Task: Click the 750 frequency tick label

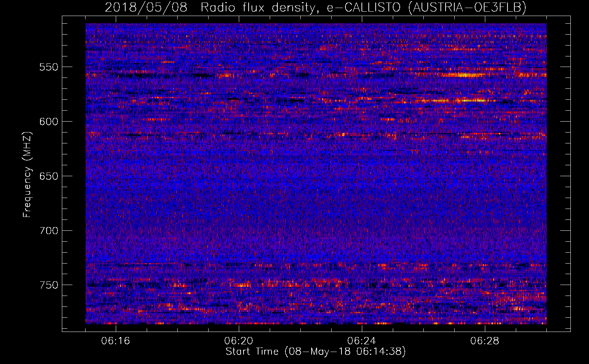Action: click(x=49, y=285)
